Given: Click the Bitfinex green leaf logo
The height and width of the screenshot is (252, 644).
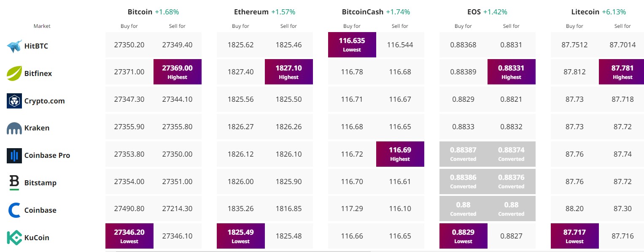Looking at the screenshot, I should coord(14,73).
